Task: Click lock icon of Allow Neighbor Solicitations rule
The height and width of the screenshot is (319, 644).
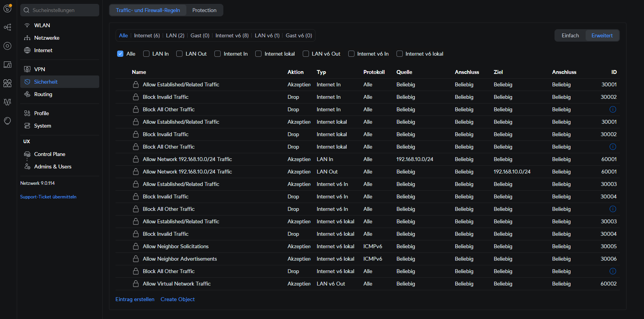Action: (x=136, y=246)
